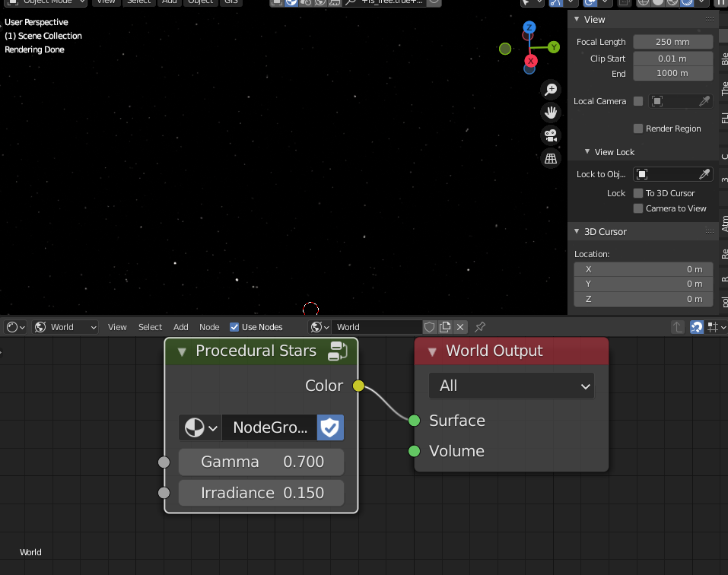The image size is (728, 575).
Task: Toggle the camera view icon
Action: (x=551, y=135)
